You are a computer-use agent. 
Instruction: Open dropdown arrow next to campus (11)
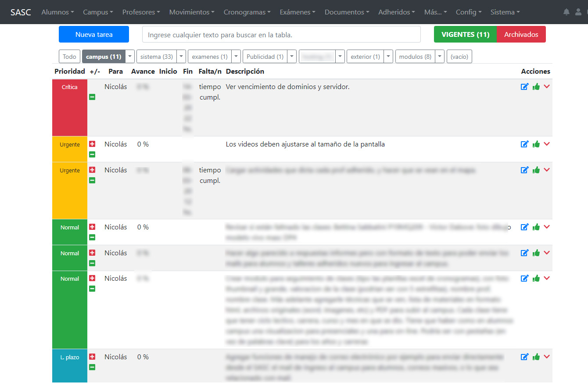click(130, 57)
